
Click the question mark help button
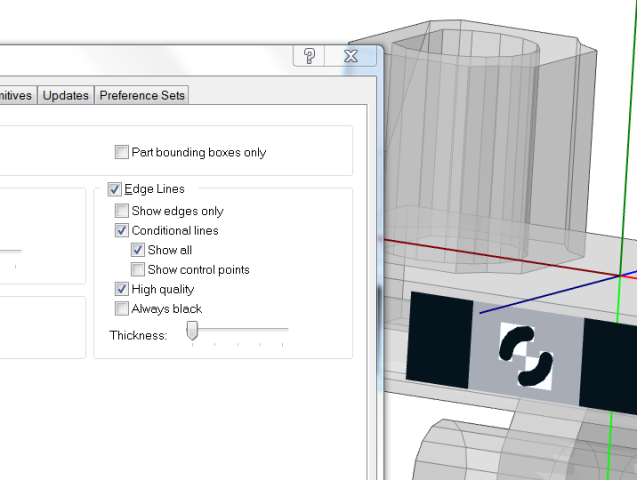[309, 56]
